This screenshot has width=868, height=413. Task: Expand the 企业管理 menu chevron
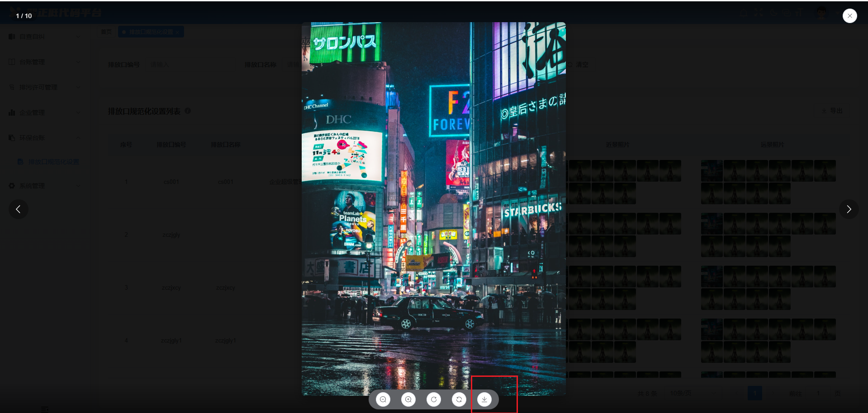tap(78, 113)
